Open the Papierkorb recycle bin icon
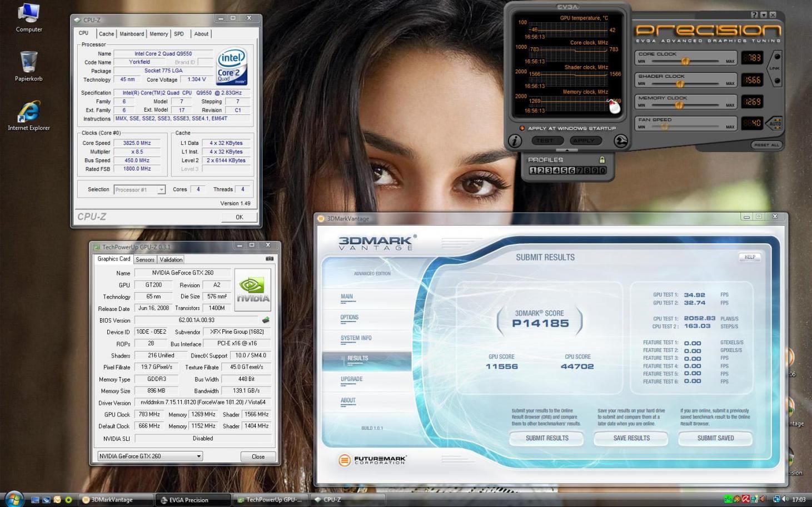 coord(28,67)
